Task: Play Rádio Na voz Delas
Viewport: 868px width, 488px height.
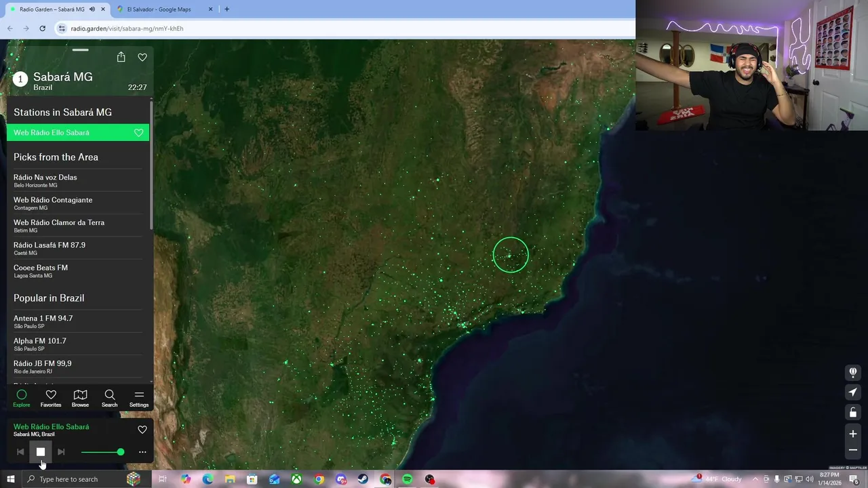Action: (78, 180)
